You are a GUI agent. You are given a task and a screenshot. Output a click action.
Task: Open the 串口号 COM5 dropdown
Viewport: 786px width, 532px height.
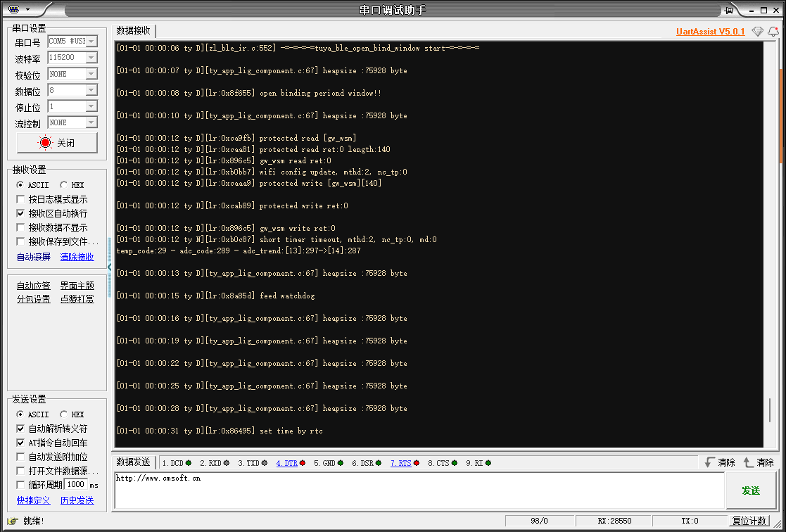[91, 42]
